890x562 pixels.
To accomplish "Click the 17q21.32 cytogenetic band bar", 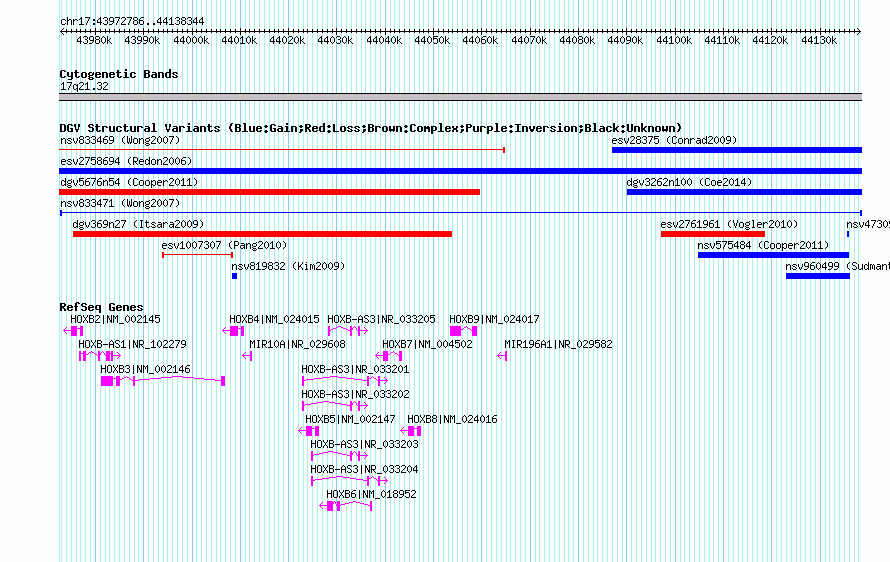I will pos(460,97).
